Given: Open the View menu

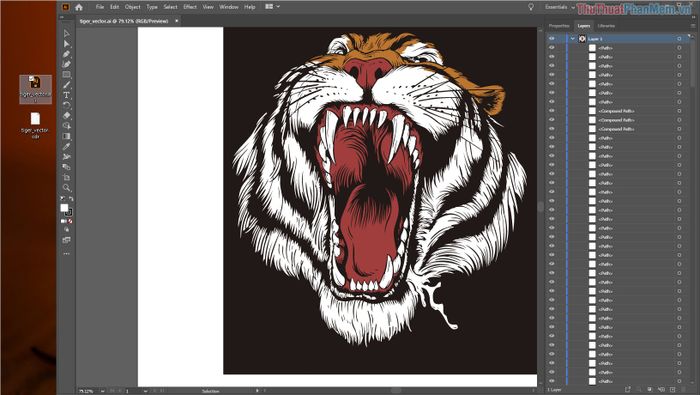Looking at the screenshot, I should coord(208,7).
